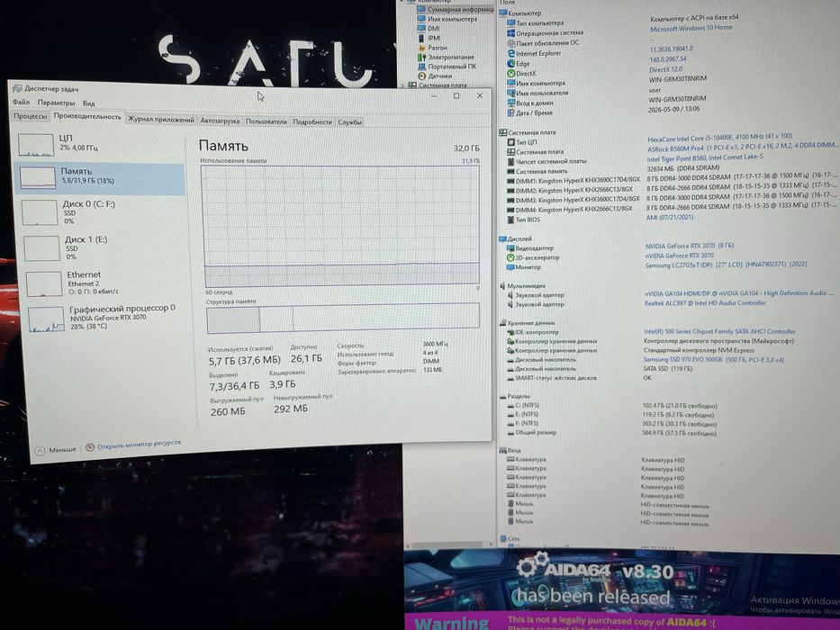The width and height of the screenshot is (840, 630).
Task: Select Диск 0 (C: F:) performance item
Action: tap(102, 212)
